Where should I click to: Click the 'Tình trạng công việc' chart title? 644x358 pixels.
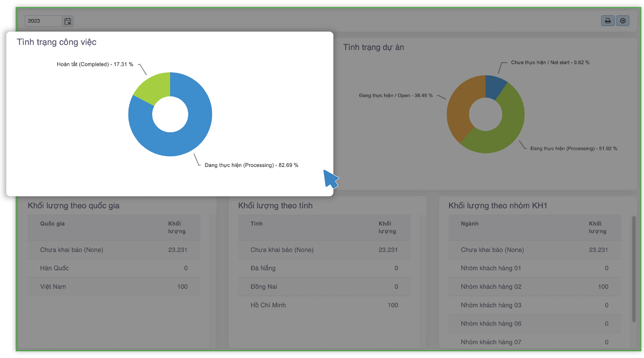click(x=57, y=42)
